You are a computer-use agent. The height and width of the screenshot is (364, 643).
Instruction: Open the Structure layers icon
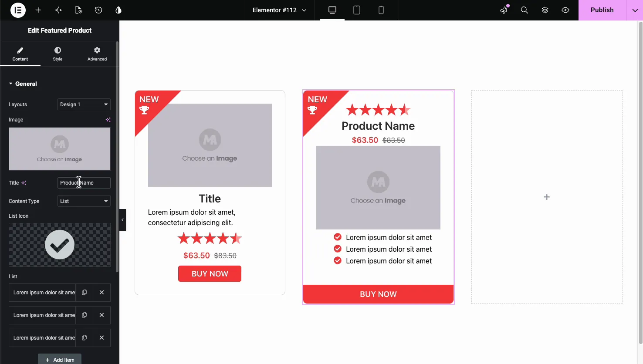(x=545, y=10)
